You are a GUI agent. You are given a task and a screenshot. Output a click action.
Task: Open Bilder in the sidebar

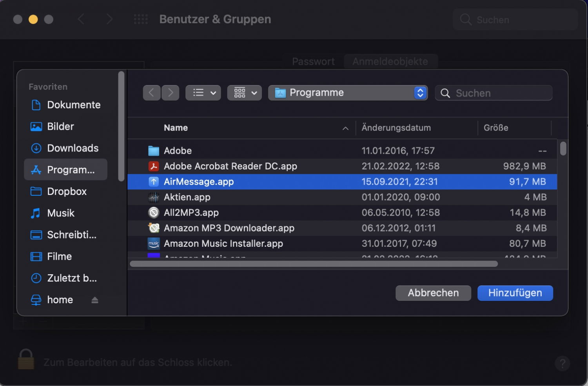coord(52,126)
